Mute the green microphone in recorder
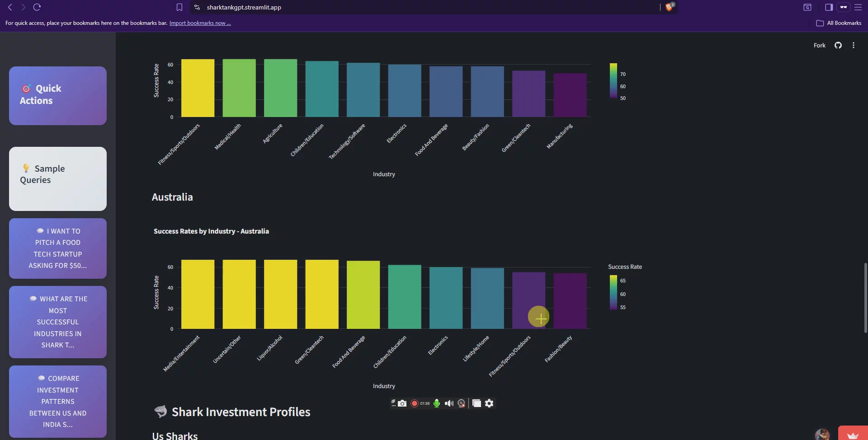The height and width of the screenshot is (440, 868). click(x=437, y=403)
